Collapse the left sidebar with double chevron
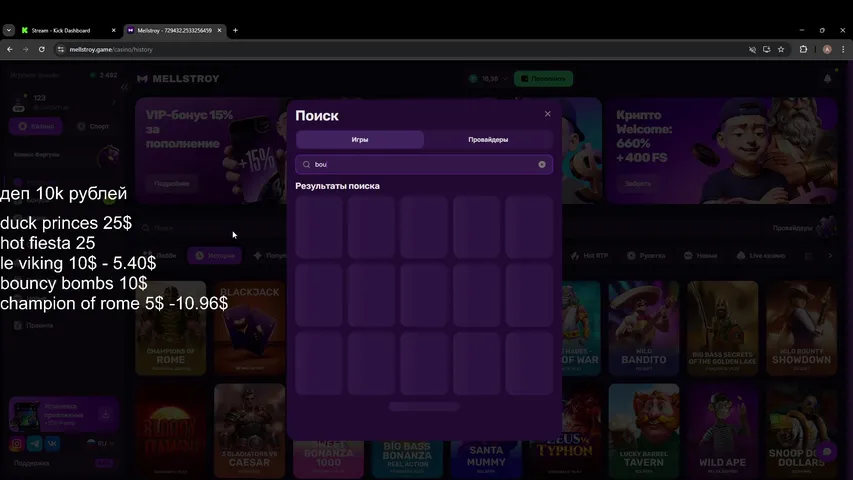The image size is (853, 480). click(125, 87)
